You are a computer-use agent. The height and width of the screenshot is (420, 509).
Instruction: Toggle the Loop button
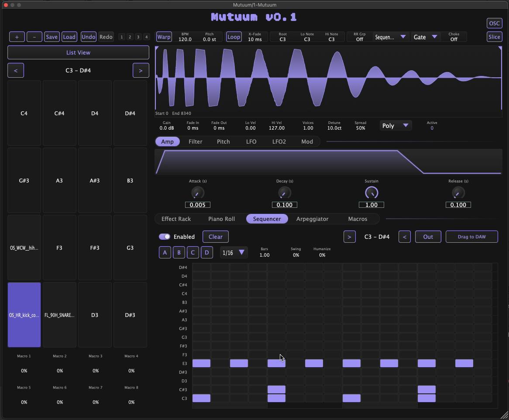[x=234, y=37]
